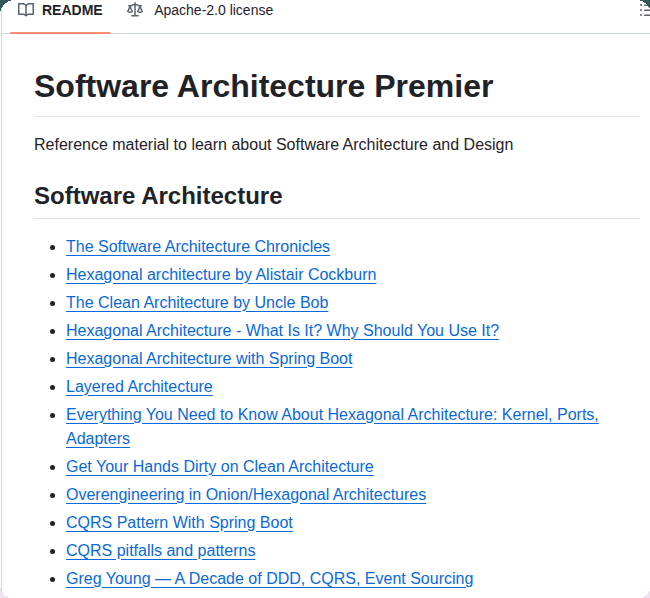Click the book icon beside README
Screen dimensions: 650x598
point(26,10)
